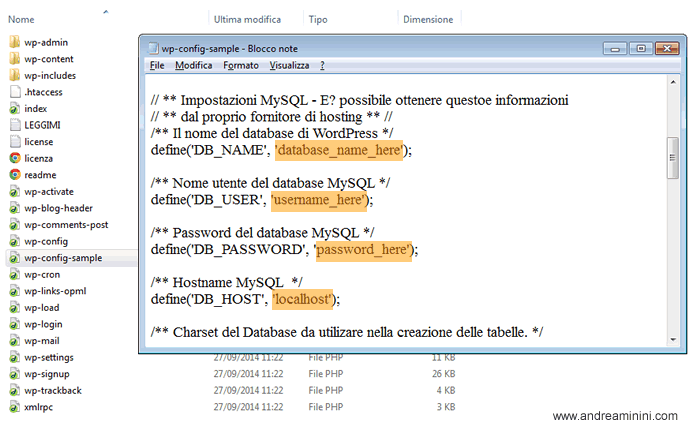Click the .htaccess file icon

tap(15, 91)
